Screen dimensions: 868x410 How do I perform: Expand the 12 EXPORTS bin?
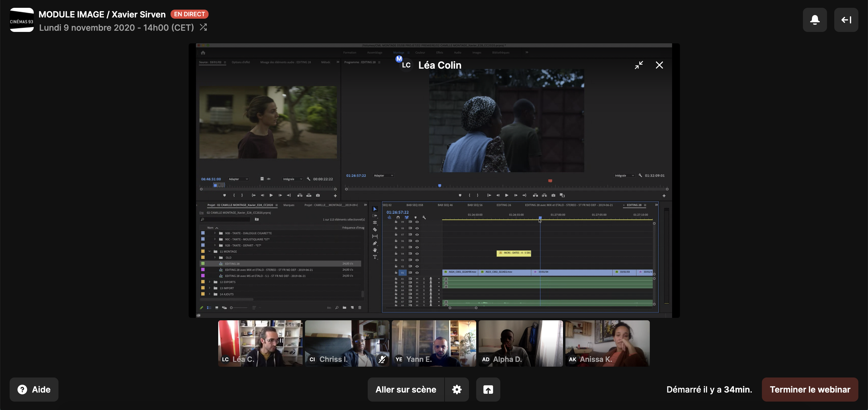209,282
